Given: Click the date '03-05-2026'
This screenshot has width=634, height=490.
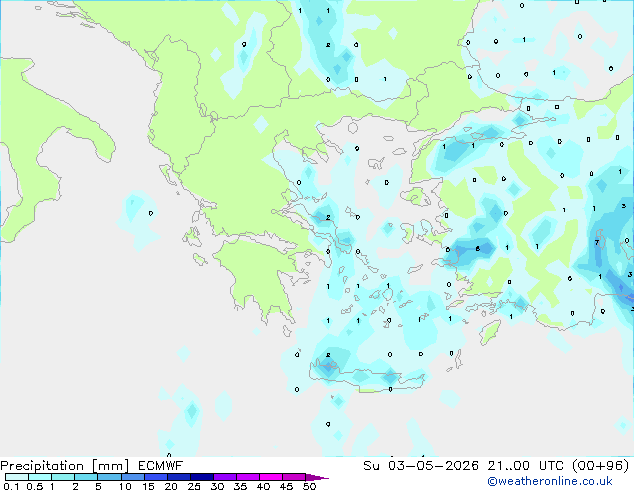Looking at the screenshot, I should [433, 466].
